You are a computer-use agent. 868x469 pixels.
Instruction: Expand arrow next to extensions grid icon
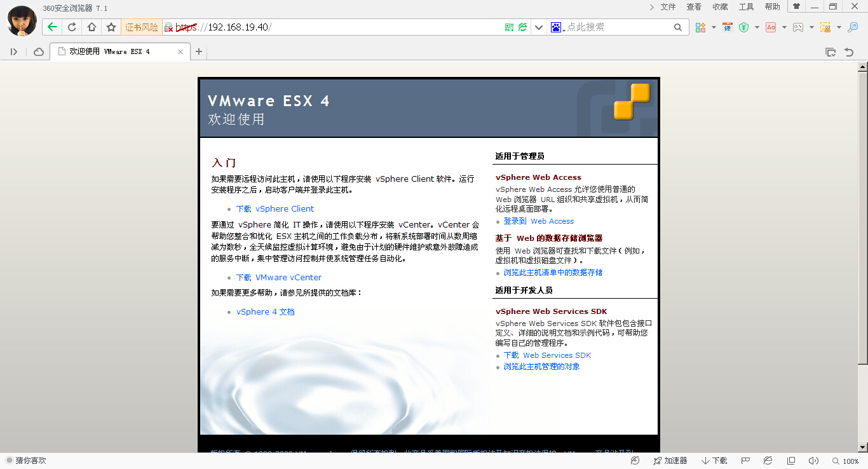click(x=714, y=27)
